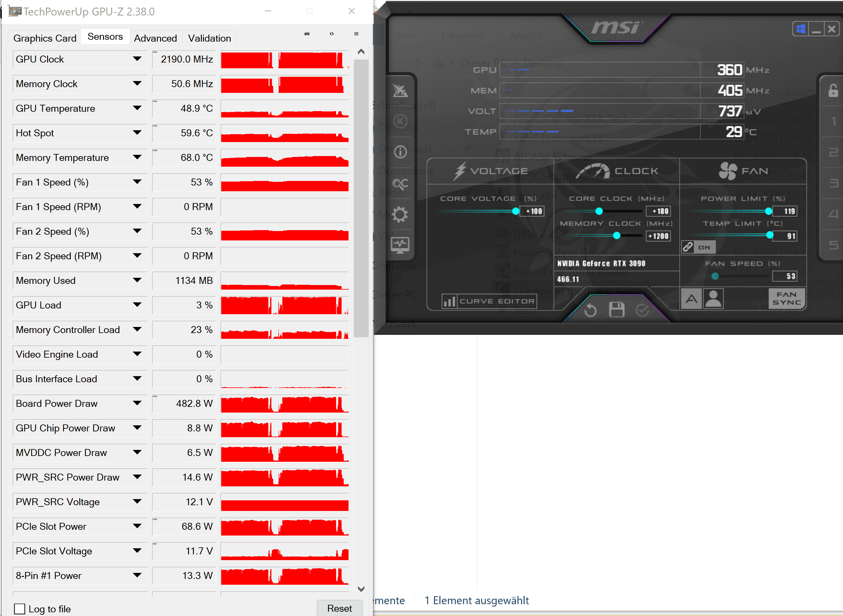
Task: Switch to the Graphics Card tab
Action: tap(45, 38)
